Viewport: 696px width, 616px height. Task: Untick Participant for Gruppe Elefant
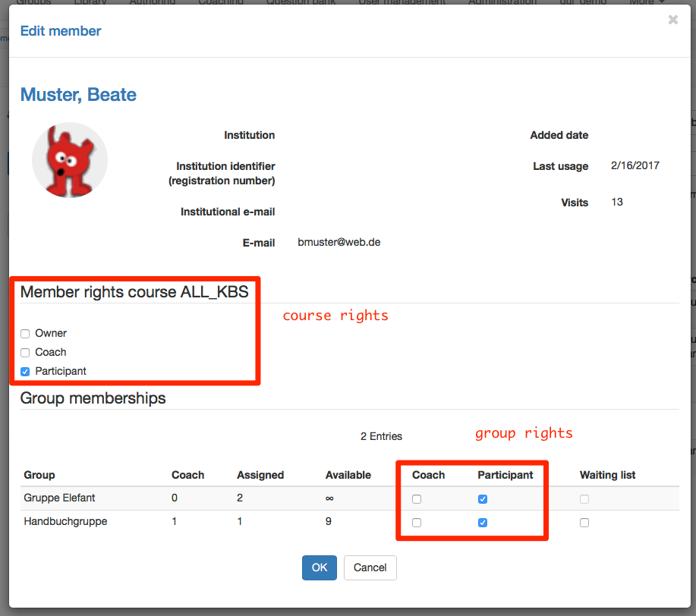pos(483,499)
